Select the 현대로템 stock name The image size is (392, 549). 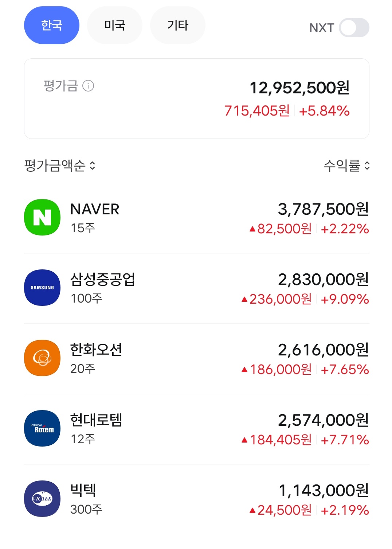[x=96, y=420]
